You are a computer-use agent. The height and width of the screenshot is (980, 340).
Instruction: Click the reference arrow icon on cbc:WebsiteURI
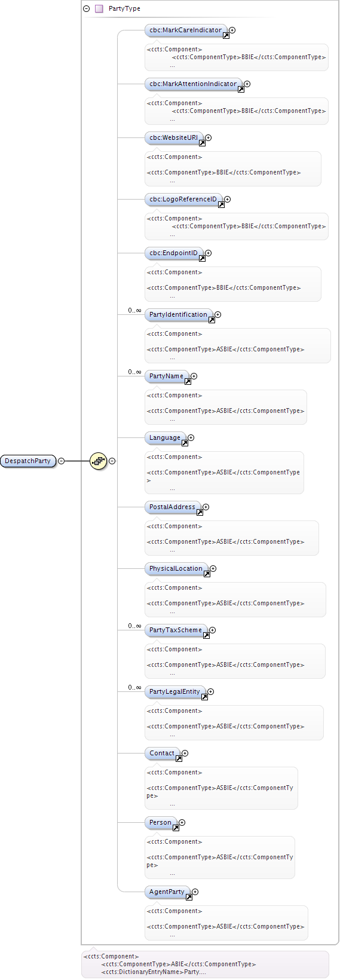coord(202,143)
